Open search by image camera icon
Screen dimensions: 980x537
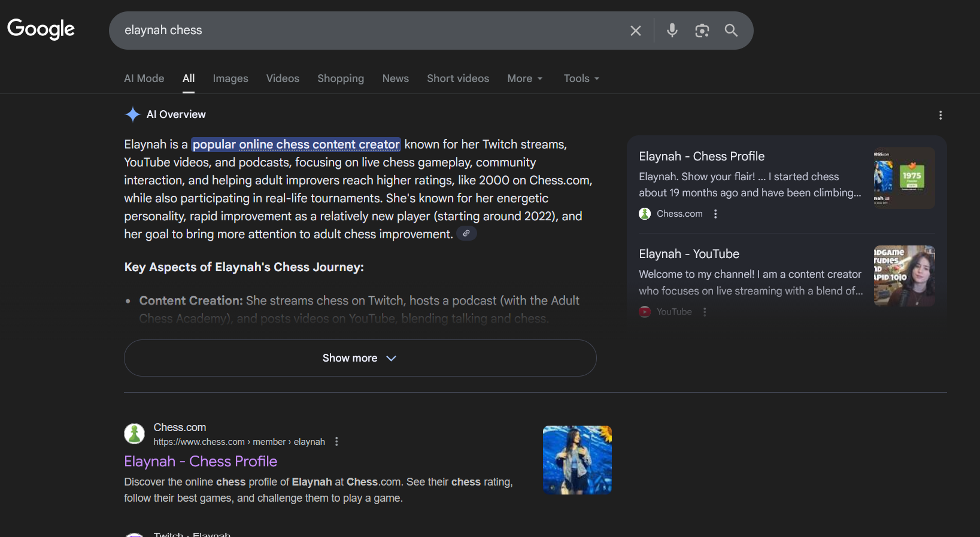point(702,31)
